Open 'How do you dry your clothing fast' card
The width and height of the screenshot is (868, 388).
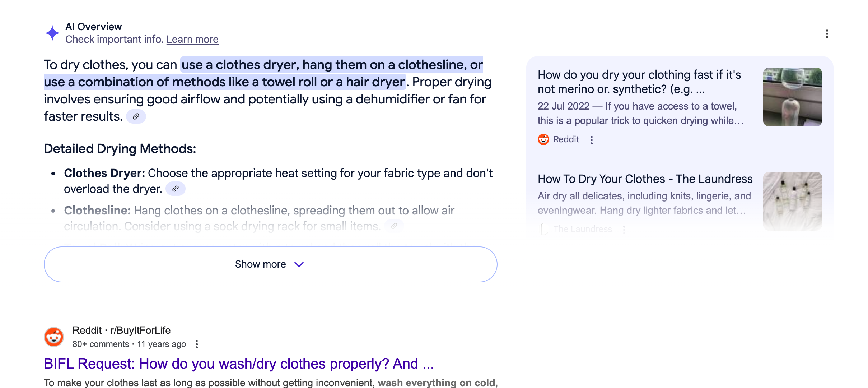tap(639, 82)
